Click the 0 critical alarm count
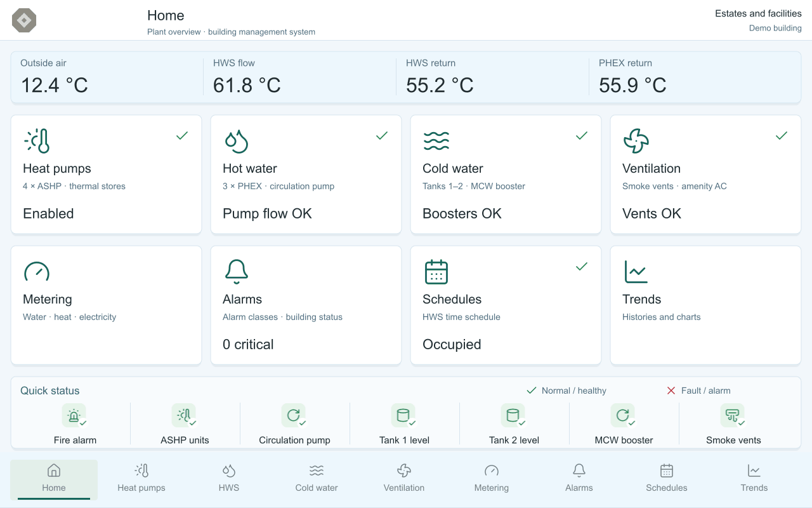812x508 pixels. tap(248, 344)
